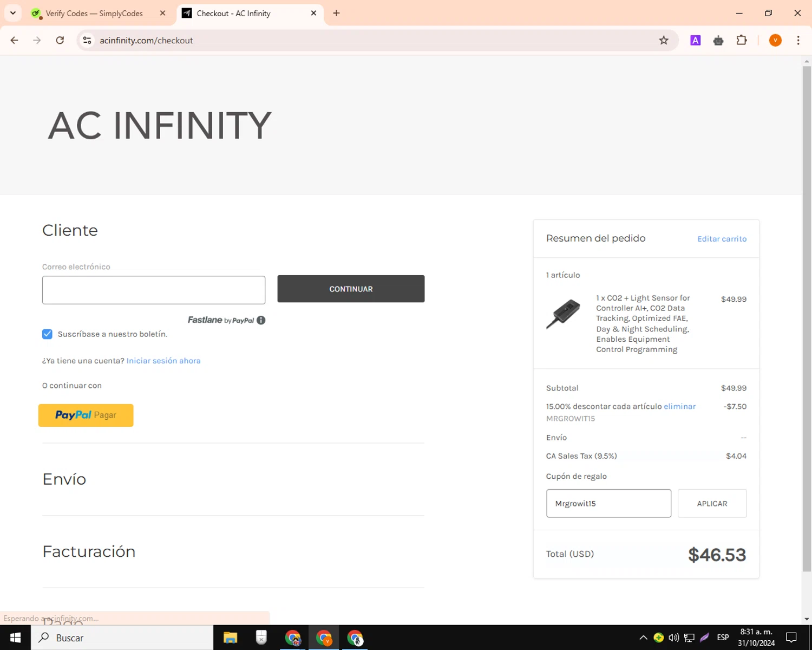Image resolution: width=812 pixels, height=650 pixels.
Task: Open the Chrome profile avatar
Action: pyautogui.click(x=775, y=40)
